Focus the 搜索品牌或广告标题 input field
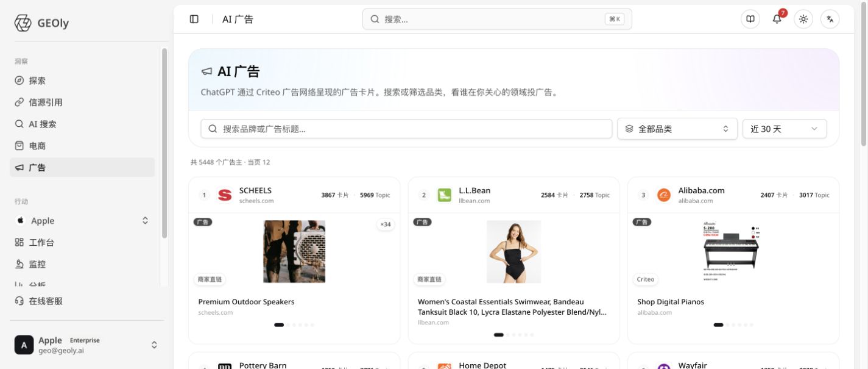This screenshot has width=868, height=369. (406, 129)
